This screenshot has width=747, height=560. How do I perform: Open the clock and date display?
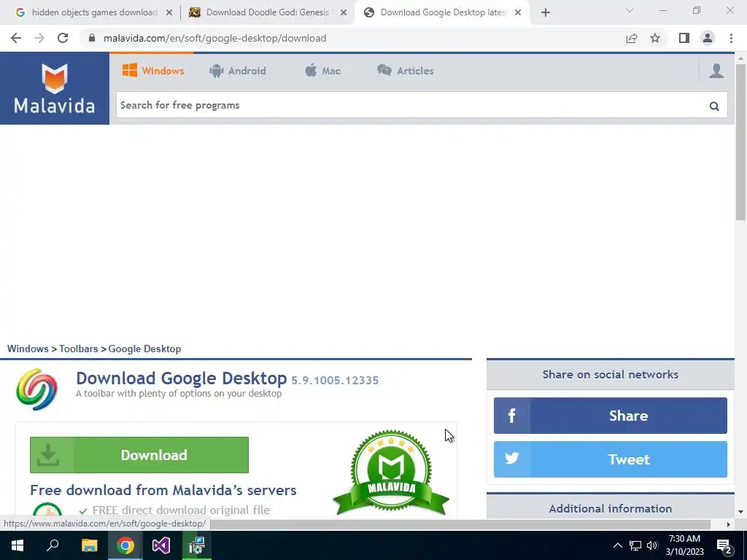(684, 545)
